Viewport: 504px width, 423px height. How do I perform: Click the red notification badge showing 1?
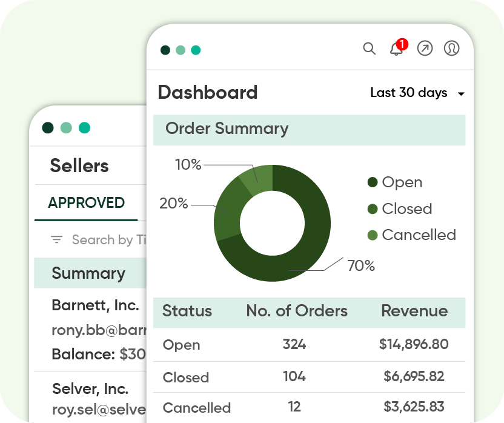click(x=403, y=44)
